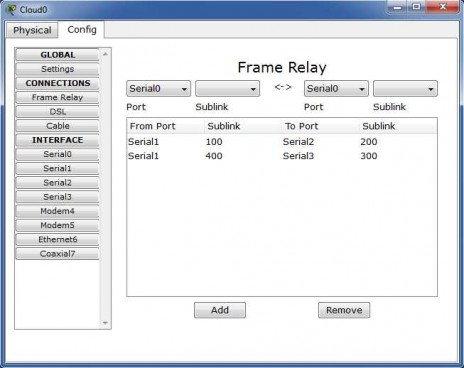
Task: Open Serial1 interface settings
Action: [x=57, y=168]
